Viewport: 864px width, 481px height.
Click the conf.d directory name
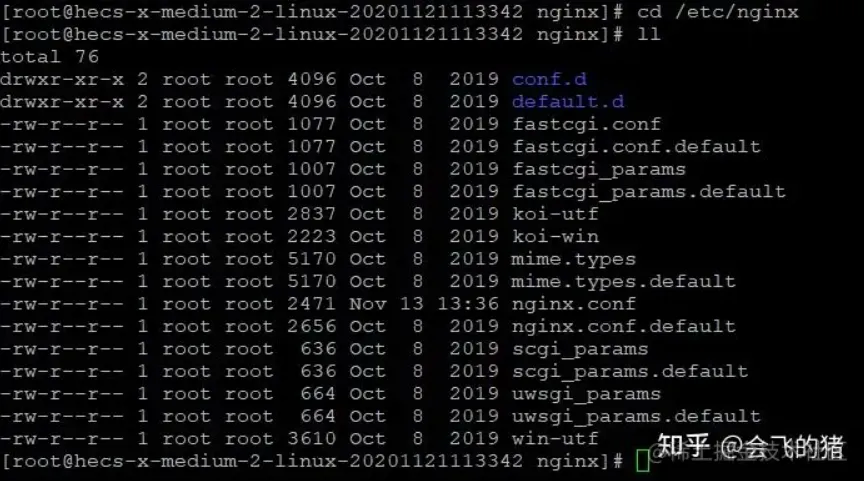pos(549,79)
